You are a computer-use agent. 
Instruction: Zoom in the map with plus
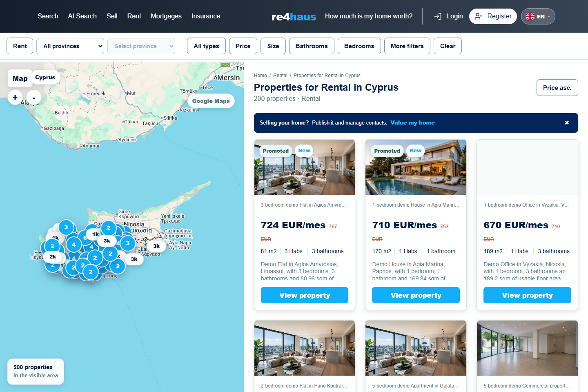pos(15,97)
